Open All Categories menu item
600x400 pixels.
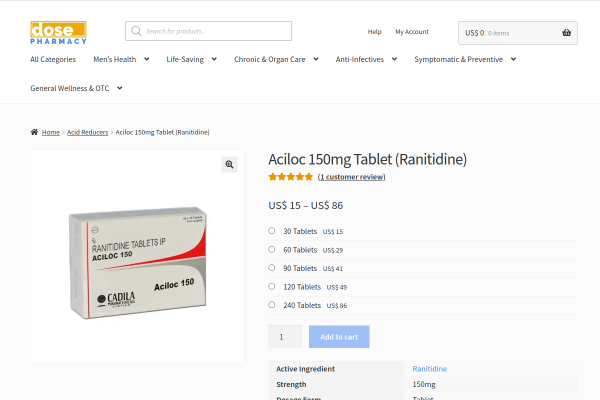click(x=53, y=59)
